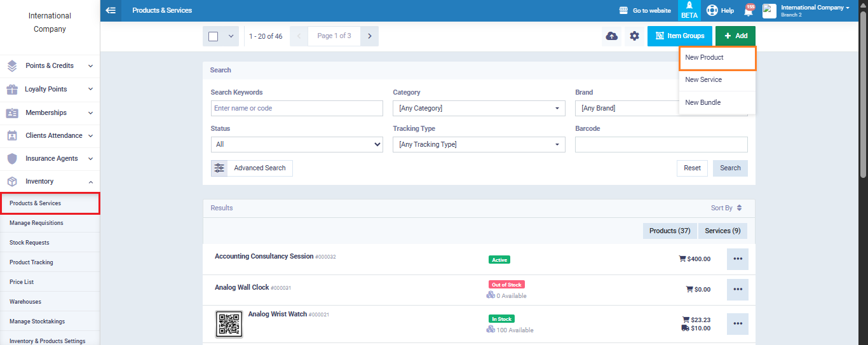The height and width of the screenshot is (345, 868).
Task: Expand the Status dropdown
Action: click(x=297, y=145)
